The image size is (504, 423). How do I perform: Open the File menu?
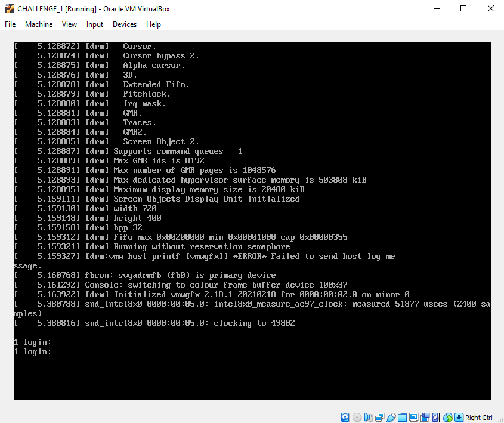click(x=10, y=24)
